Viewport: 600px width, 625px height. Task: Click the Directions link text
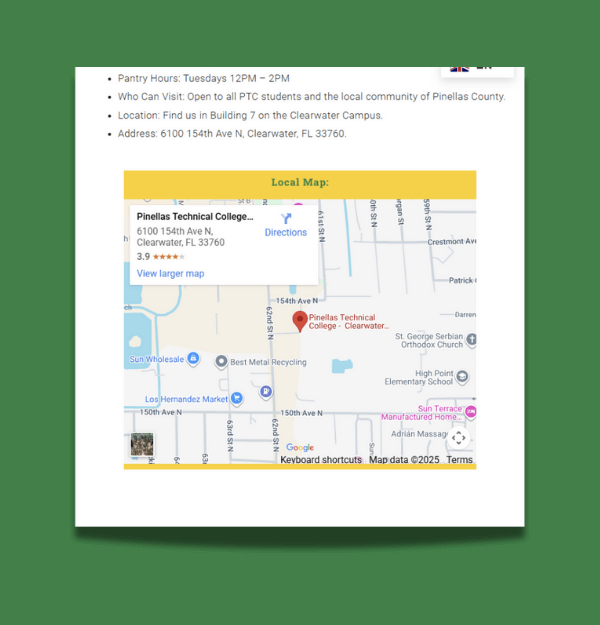click(x=286, y=233)
